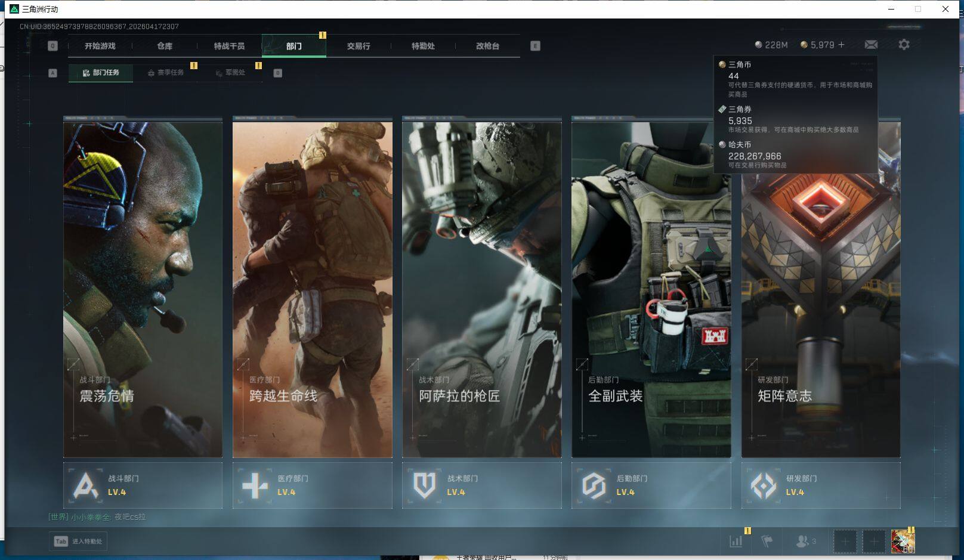Click the 医疗部门 cross icon
The image size is (964, 560).
[x=255, y=485]
